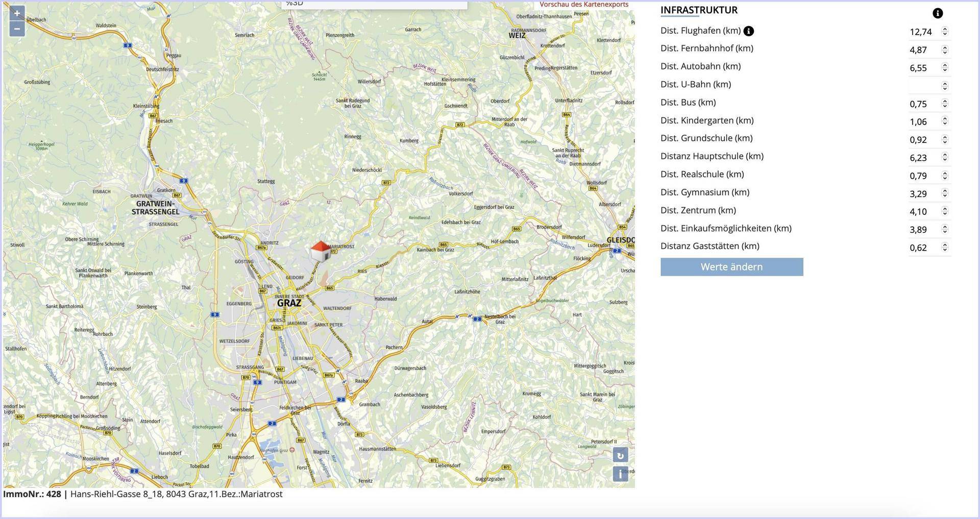Edit the Distanz Hauptschule value field

pos(923,158)
